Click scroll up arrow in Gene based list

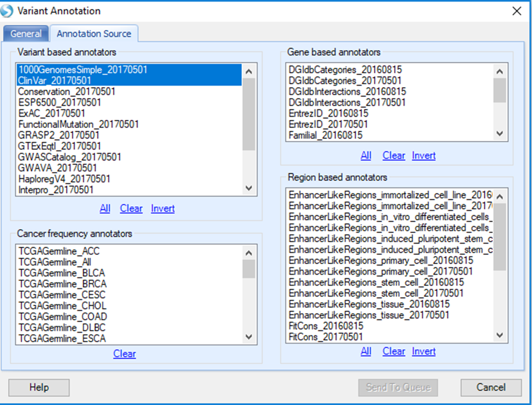coord(500,71)
